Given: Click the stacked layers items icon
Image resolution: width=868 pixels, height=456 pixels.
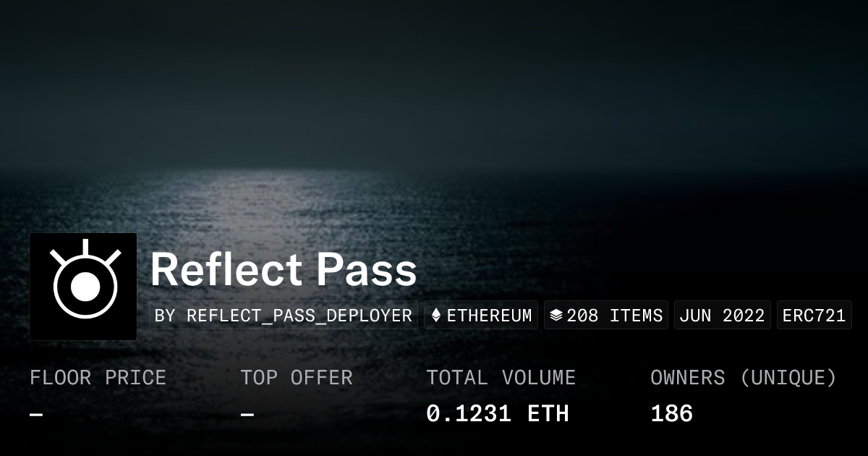Looking at the screenshot, I should (x=556, y=316).
